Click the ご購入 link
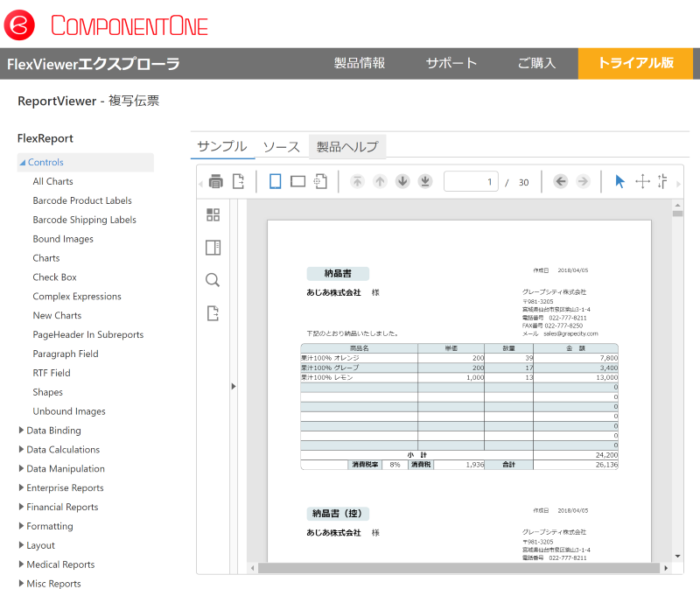Image resolution: width=700 pixels, height=589 pixels. [536, 63]
